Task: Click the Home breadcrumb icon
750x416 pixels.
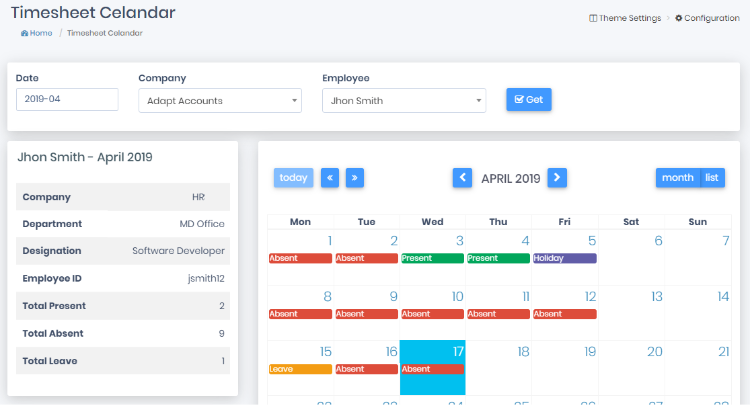Action: 24,33
